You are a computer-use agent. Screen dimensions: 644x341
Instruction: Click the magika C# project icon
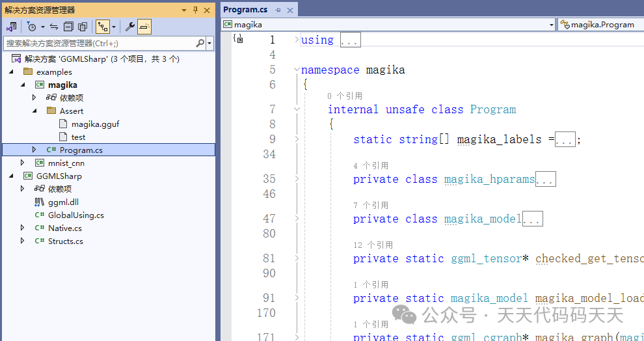click(40, 85)
